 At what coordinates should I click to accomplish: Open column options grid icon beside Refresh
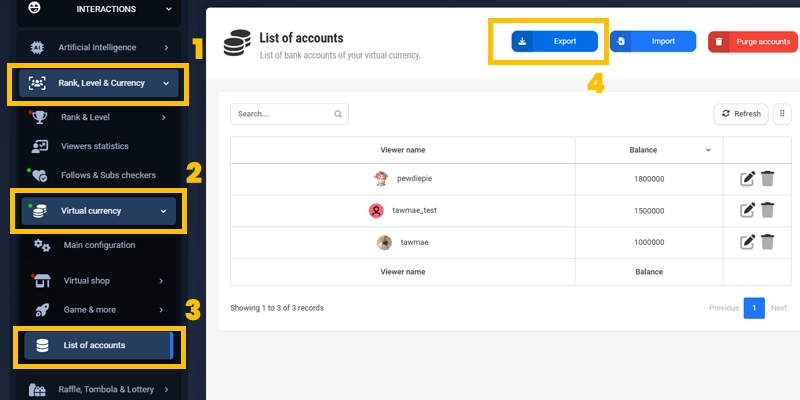782,114
